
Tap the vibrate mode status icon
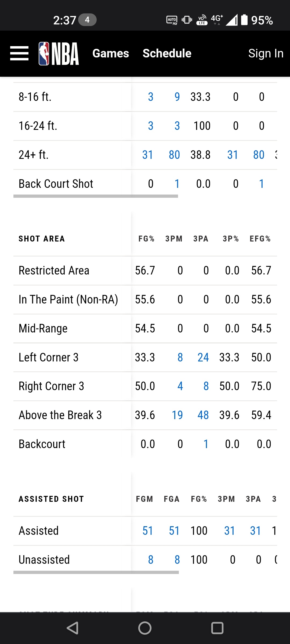point(187,20)
